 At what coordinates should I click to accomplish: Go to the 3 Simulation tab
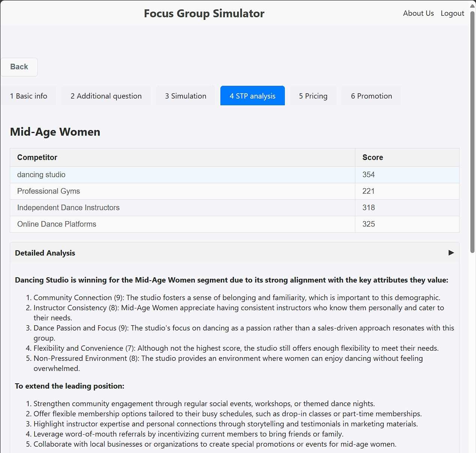point(186,96)
